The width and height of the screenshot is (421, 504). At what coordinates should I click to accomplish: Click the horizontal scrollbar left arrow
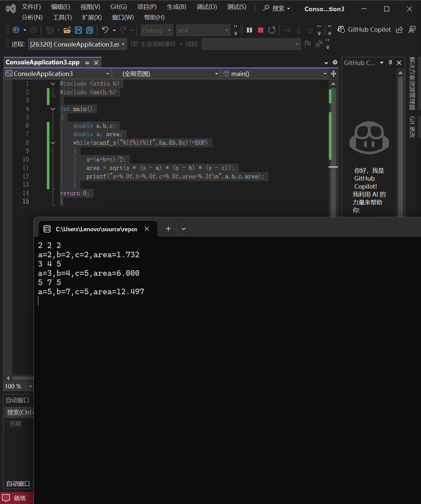8,378
